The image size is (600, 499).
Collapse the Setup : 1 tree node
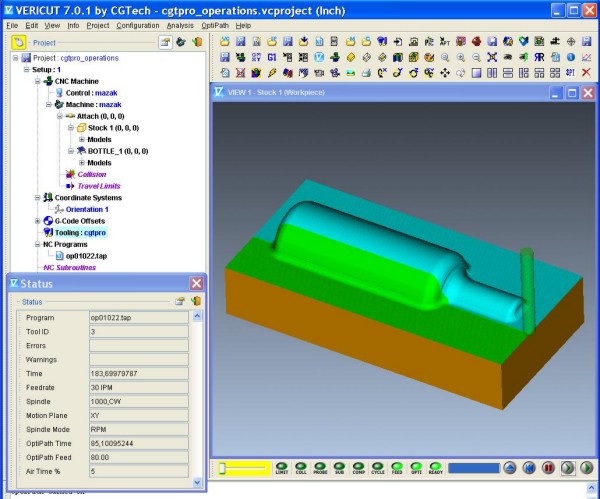(26, 70)
